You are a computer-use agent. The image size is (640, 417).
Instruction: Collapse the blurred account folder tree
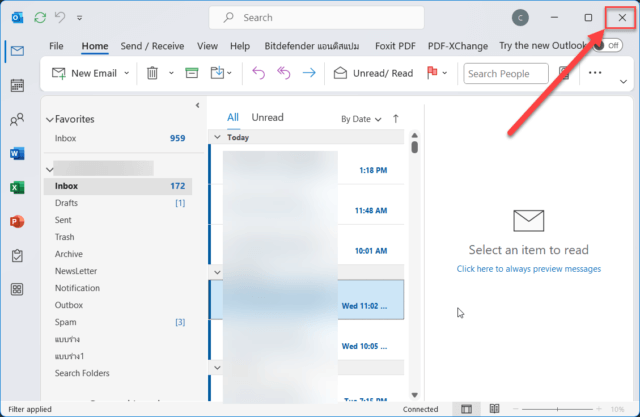[49, 169]
